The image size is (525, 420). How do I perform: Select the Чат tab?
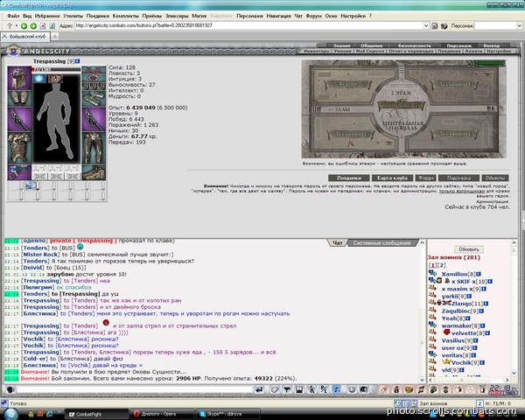point(337,243)
